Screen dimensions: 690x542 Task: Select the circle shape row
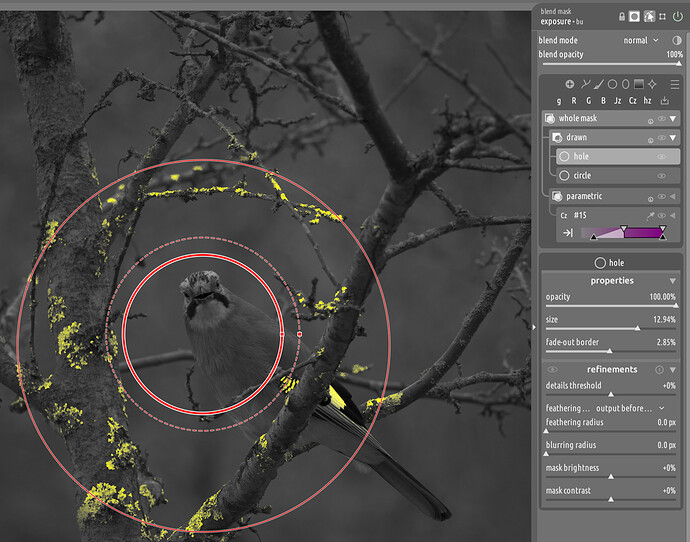618,176
